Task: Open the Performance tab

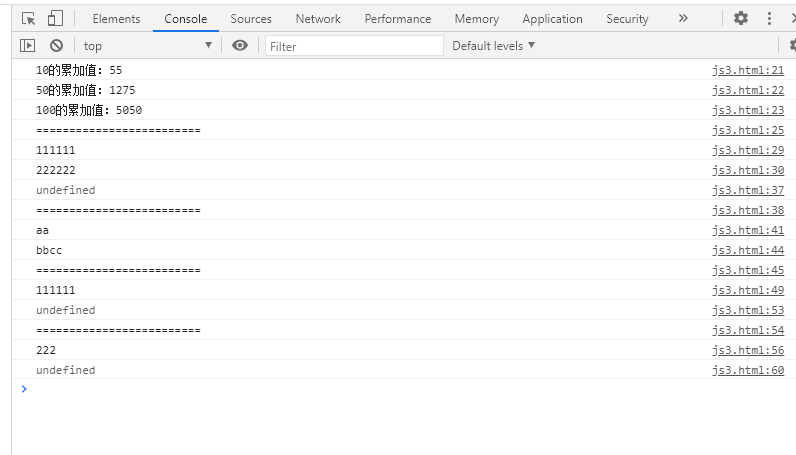Action: pos(398,19)
